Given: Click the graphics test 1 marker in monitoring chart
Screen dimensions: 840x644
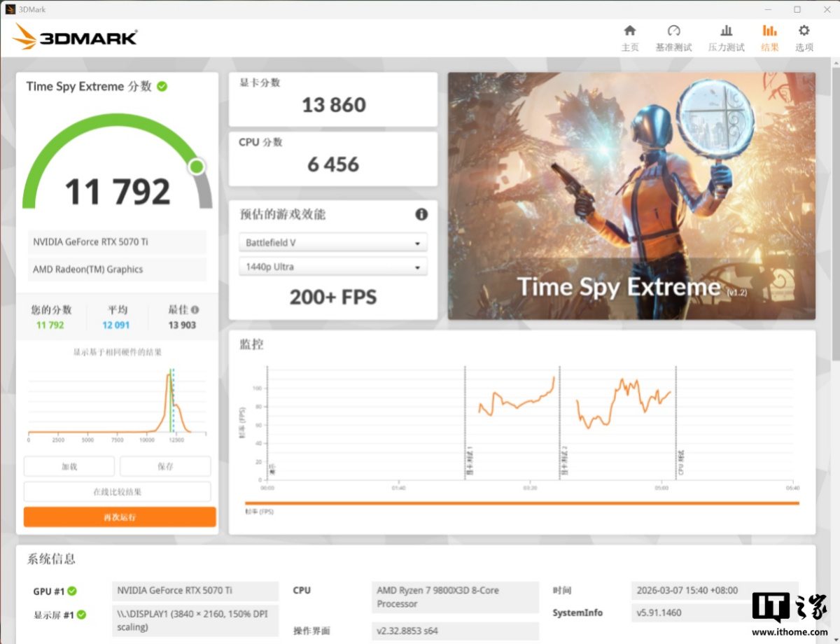Looking at the screenshot, I should point(469,462).
